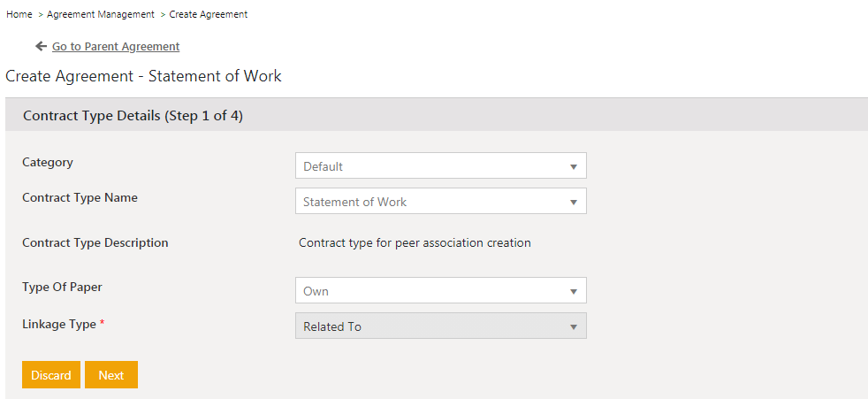Click the Create Agreement - Statement of Work title
The width and height of the screenshot is (868, 399).
click(143, 76)
